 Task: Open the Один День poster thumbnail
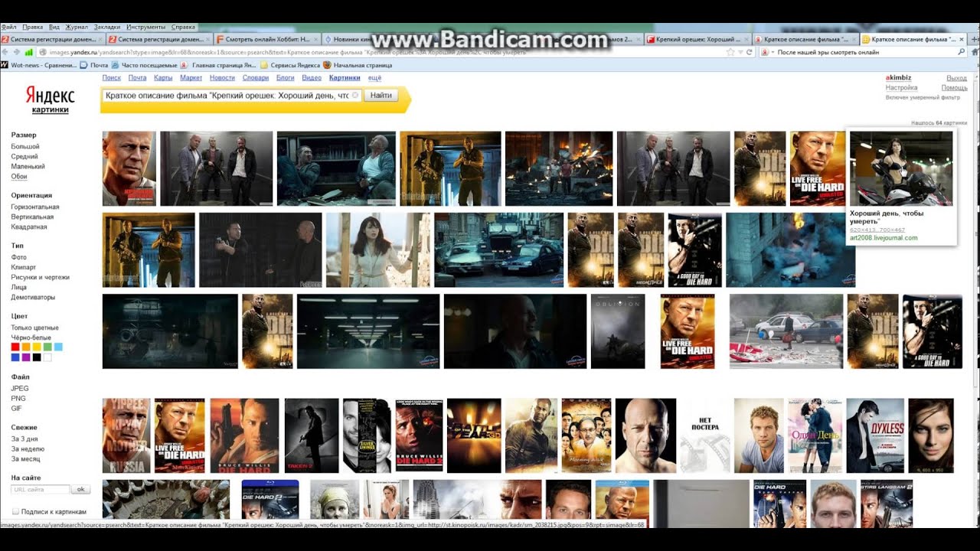click(815, 435)
